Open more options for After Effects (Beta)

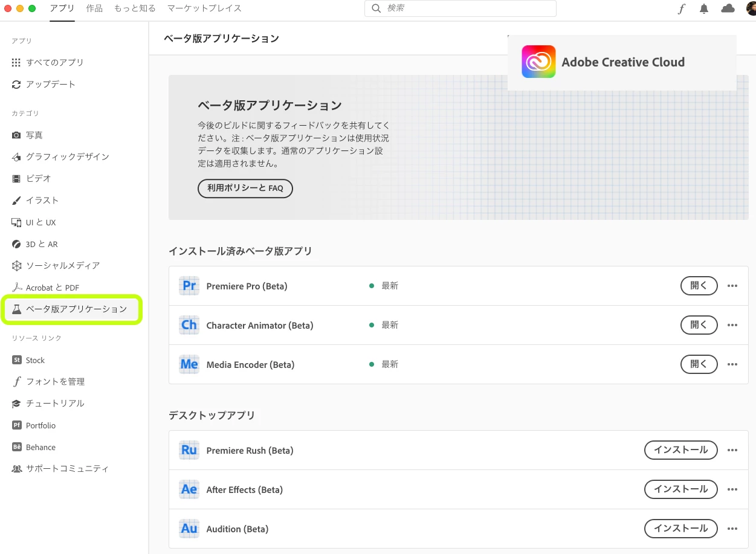point(732,489)
